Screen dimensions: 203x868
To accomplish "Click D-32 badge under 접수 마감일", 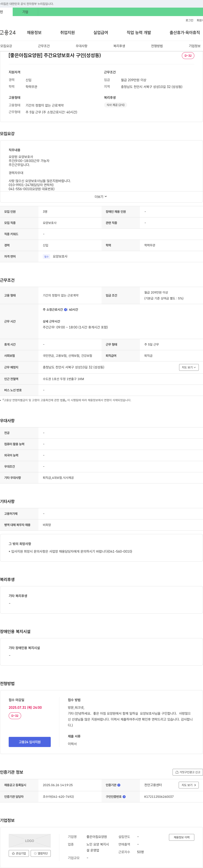I will click(15, 716).
